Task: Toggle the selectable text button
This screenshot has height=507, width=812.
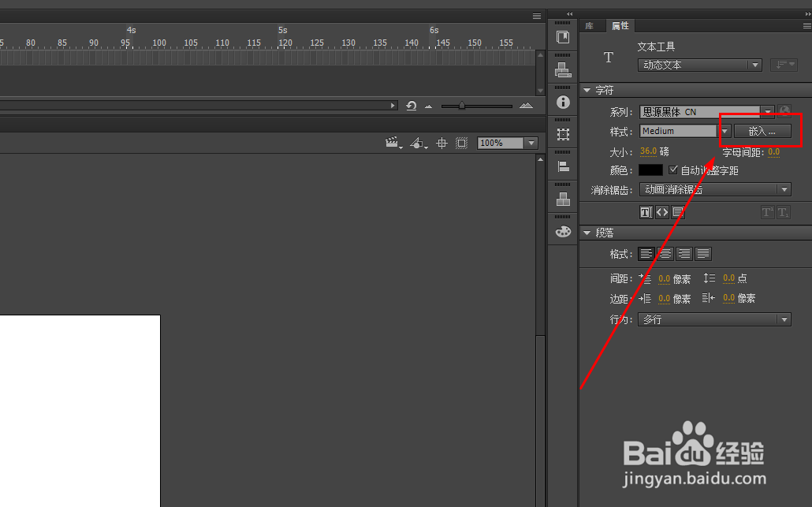Action: coord(646,212)
